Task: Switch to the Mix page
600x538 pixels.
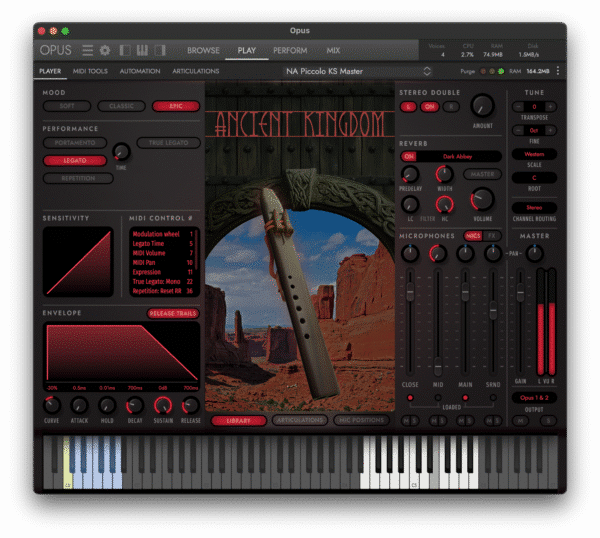Action: [x=333, y=51]
